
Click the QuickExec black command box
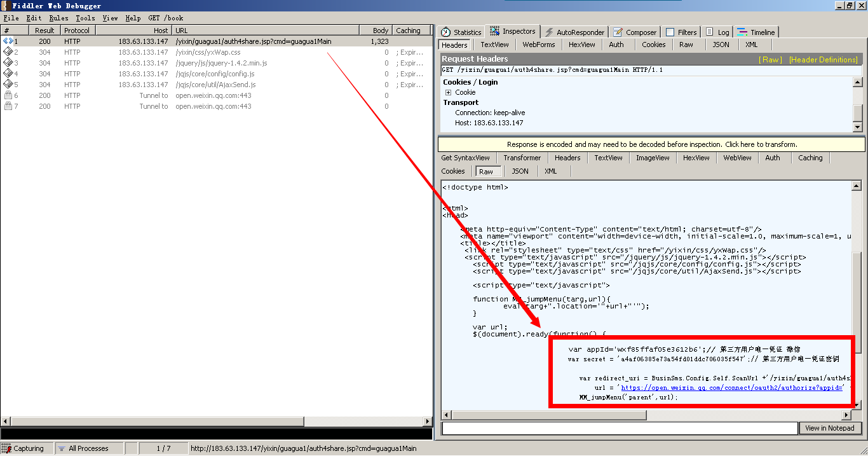click(216, 434)
